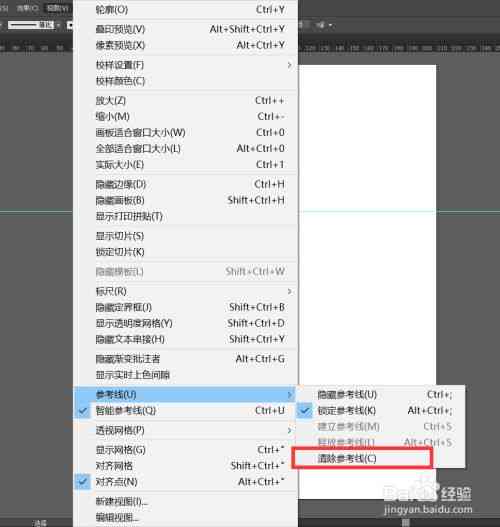Expand the highlighted 参考线(U) submenu
Image resolution: width=500 pixels, height=527 pixels.
click(x=185, y=395)
